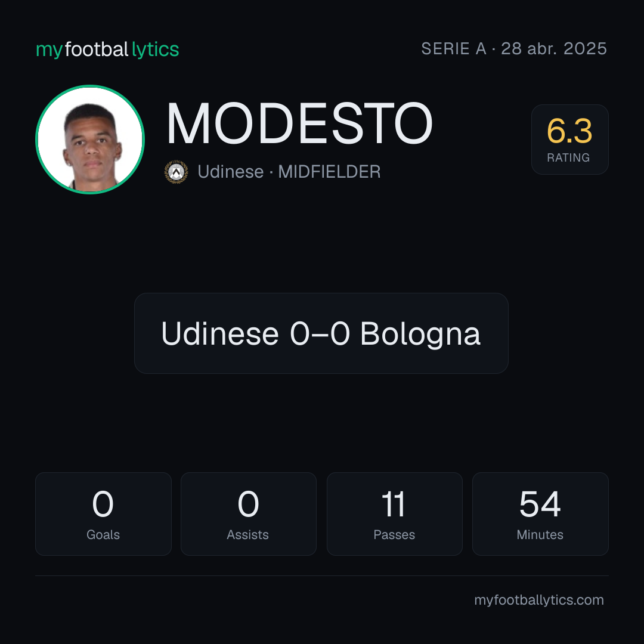Select the Goals stat card
The height and width of the screenshot is (644, 644).
pyautogui.click(x=103, y=514)
